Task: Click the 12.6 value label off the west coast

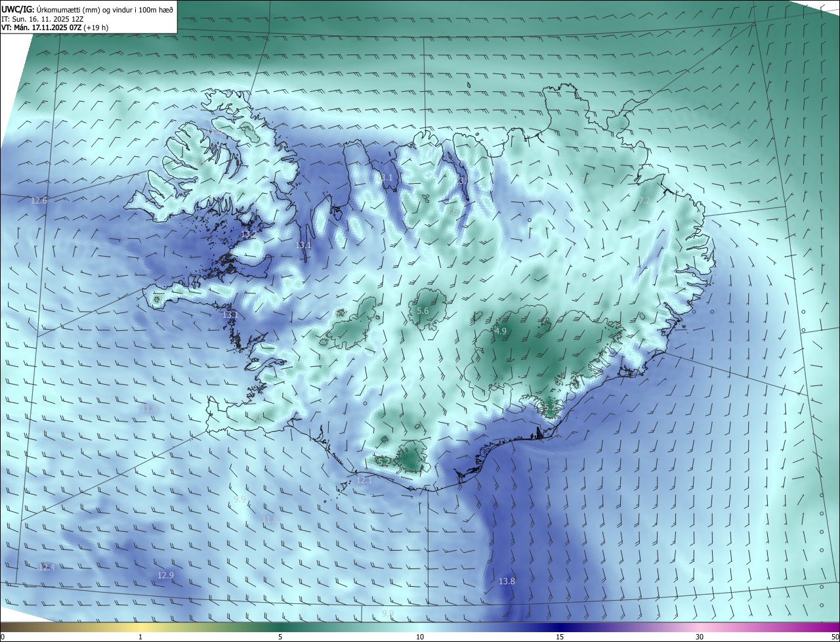Action: pos(39,200)
